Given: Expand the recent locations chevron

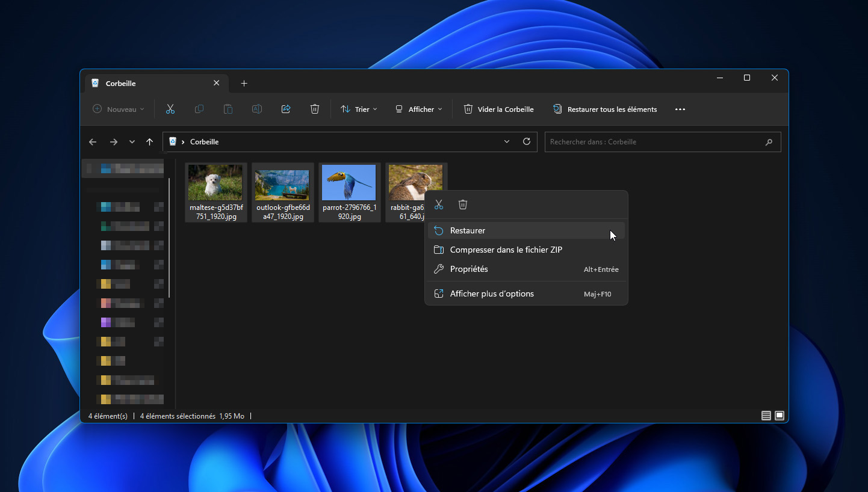Looking at the screenshot, I should pos(132,142).
